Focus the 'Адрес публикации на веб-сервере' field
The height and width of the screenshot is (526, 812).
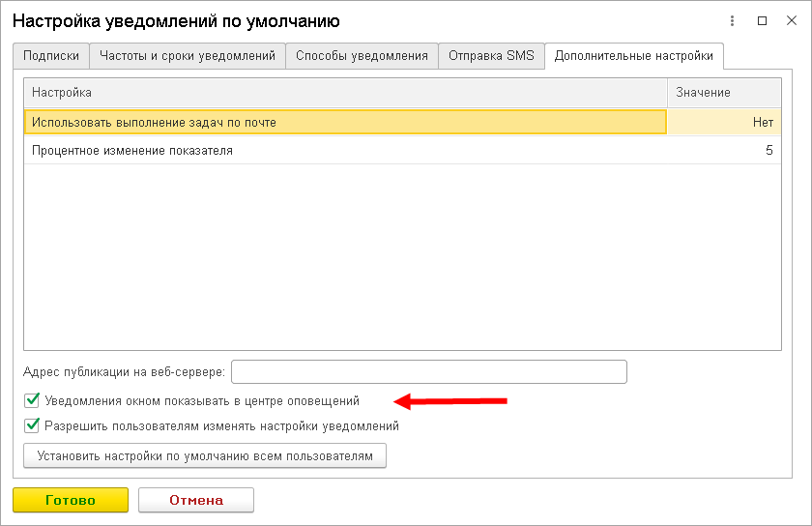click(429, 371)
